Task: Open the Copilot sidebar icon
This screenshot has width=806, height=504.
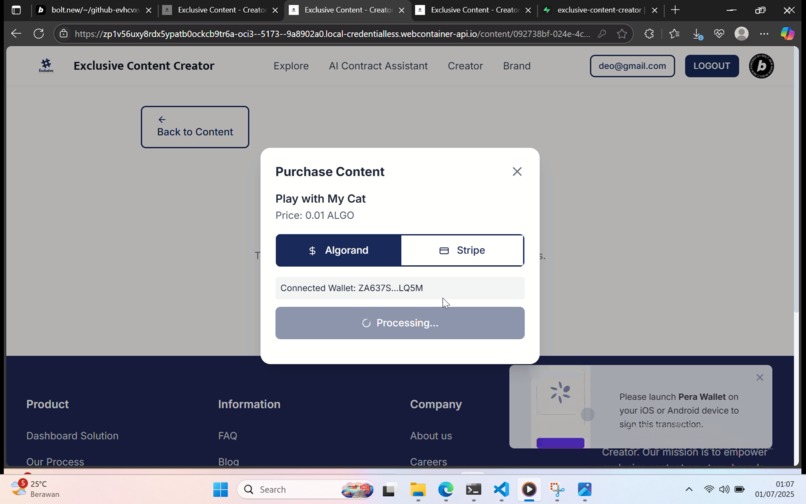Action: click(787, 34)
